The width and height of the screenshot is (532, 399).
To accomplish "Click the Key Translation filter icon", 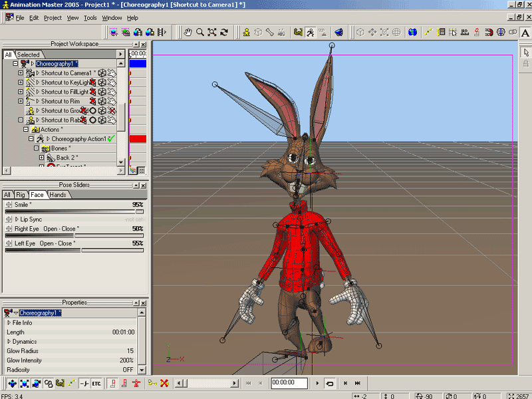I will [x=13, y=384].
